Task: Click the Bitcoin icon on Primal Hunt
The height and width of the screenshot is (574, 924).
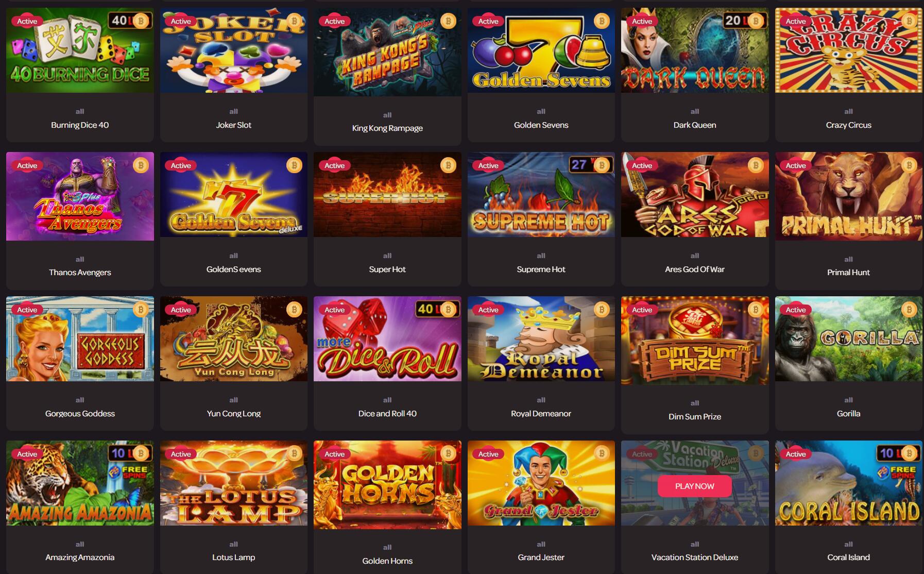Action: (909, 165)
